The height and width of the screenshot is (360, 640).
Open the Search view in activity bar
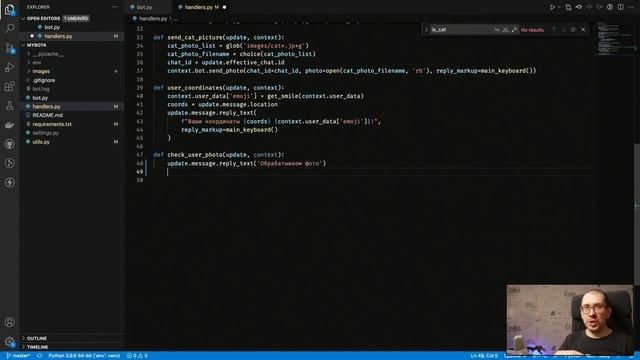9,28
